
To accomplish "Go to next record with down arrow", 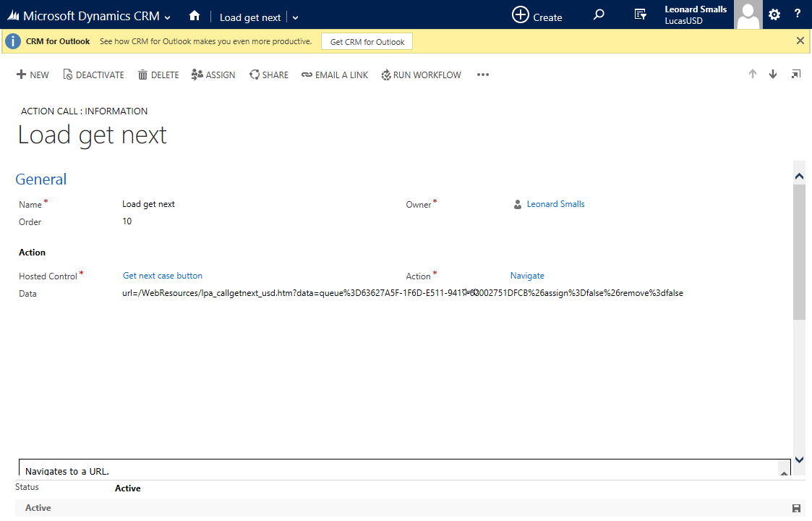I will click(x=773, y=74).
